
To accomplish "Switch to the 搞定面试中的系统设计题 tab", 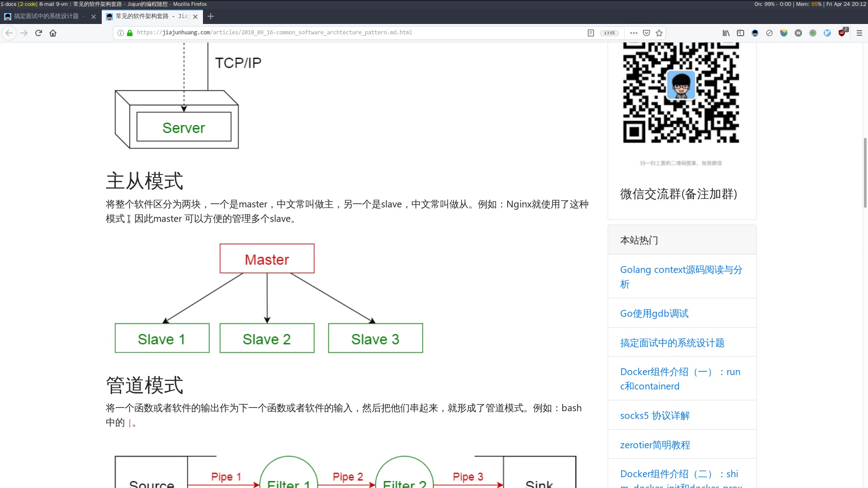I will pos(45,16).
